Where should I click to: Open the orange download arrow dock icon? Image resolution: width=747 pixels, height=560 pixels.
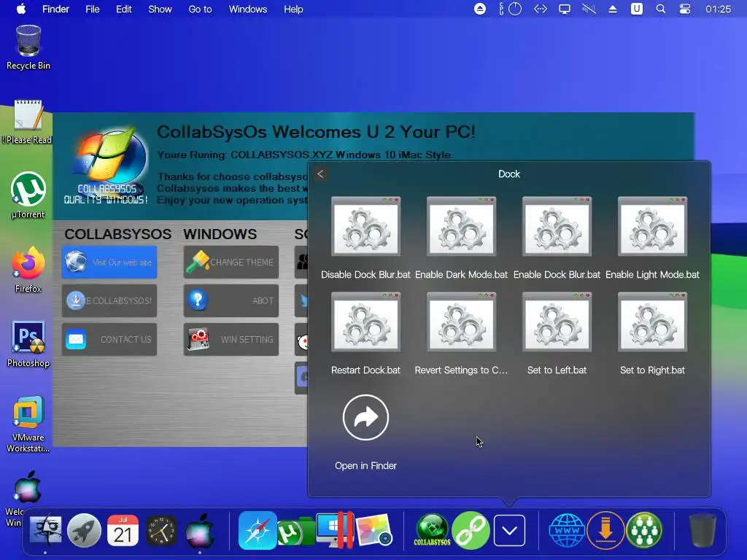(605, 530)
